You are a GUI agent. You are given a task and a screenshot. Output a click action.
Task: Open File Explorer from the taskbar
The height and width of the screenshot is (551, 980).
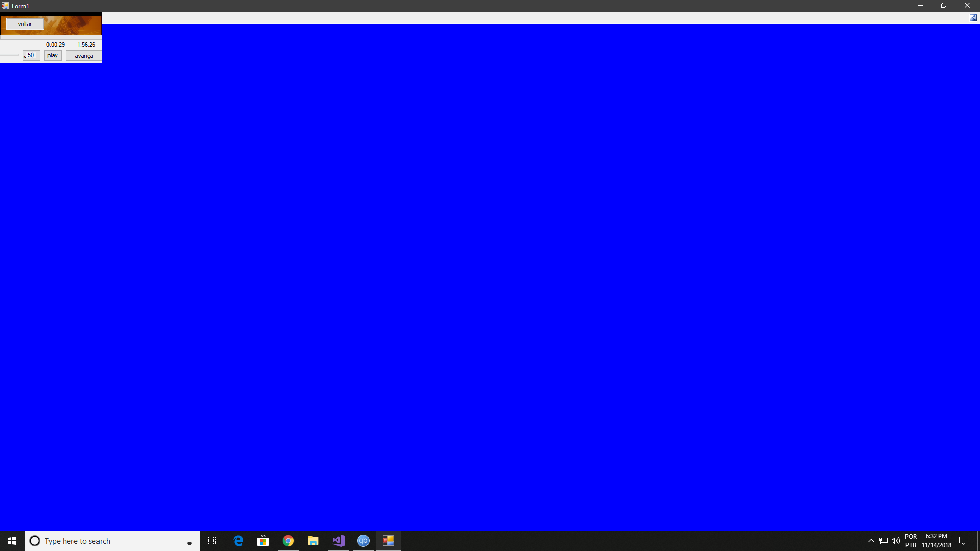(313, 540)
